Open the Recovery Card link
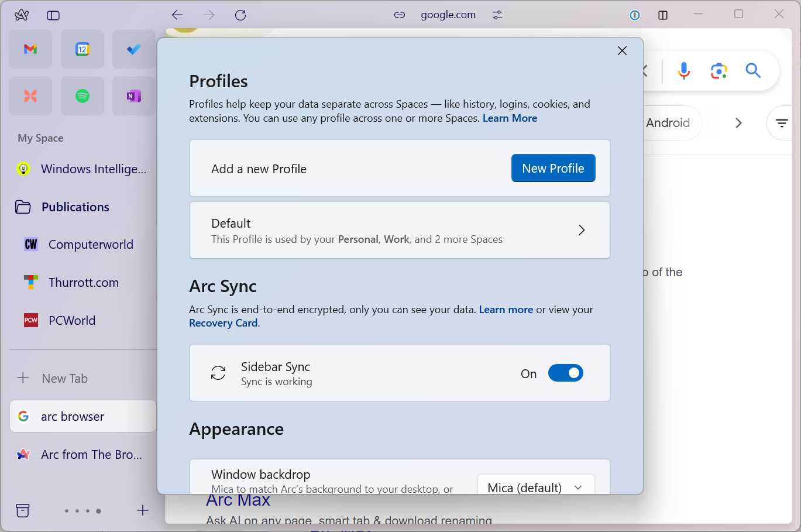The image size is (801, 532). (x=223, y=322)
